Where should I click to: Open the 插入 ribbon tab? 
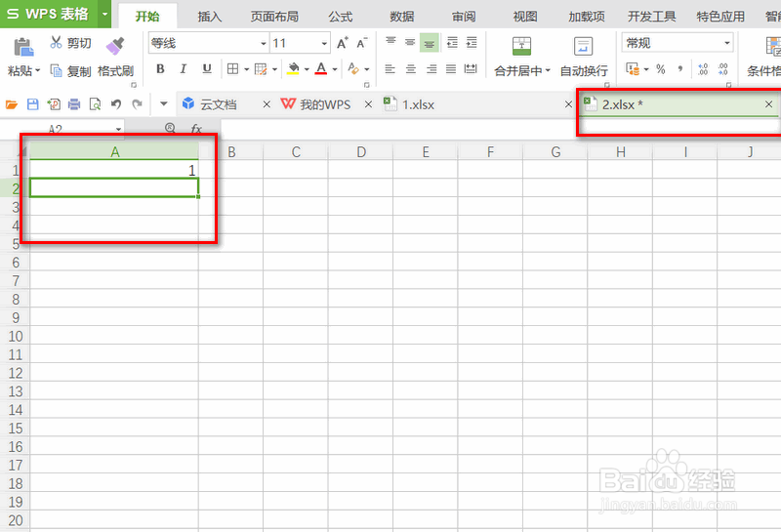pyautogui.click(x=209, y=17)
